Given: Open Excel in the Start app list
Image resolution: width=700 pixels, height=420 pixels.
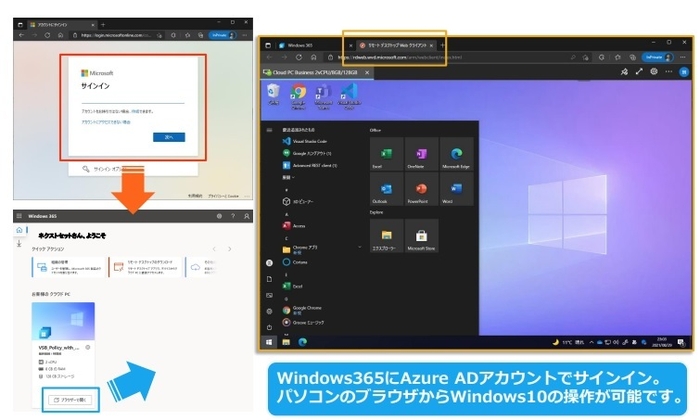Looking at the screenshot, I should [x=293, y=286].
